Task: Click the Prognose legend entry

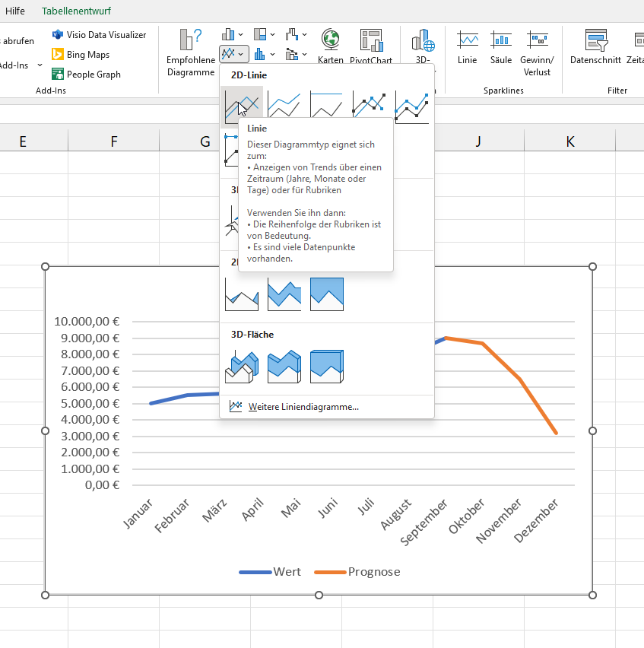Action: (357, 571)
